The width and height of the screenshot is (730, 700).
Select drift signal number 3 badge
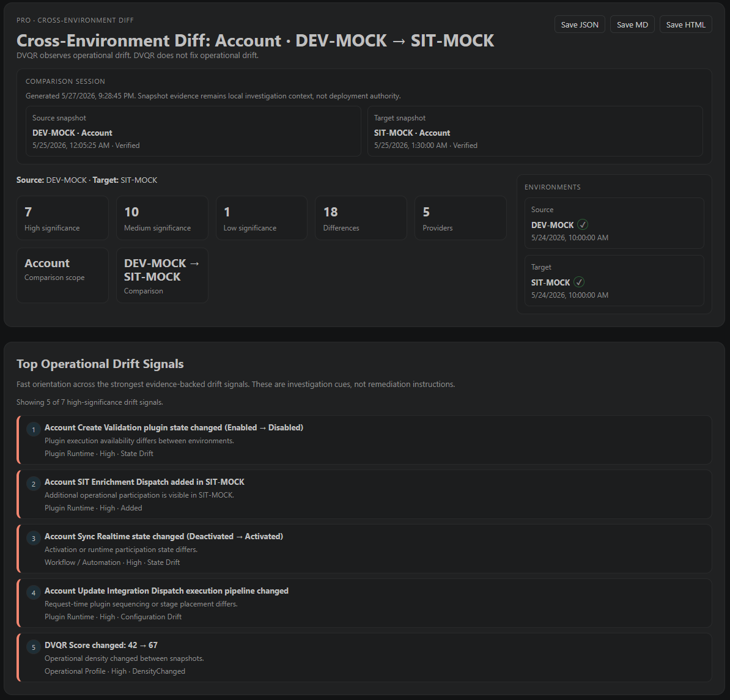pos(34,538)
